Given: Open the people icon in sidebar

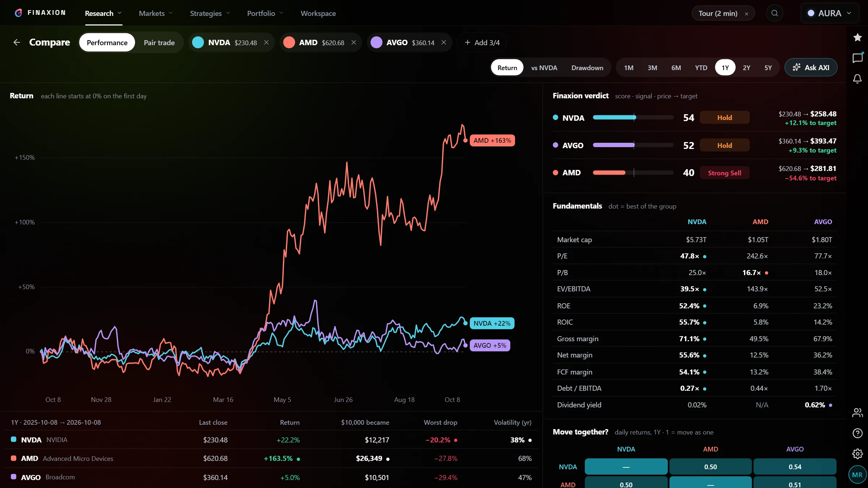Looking at the screenshot, I should [x=858, y=412].
